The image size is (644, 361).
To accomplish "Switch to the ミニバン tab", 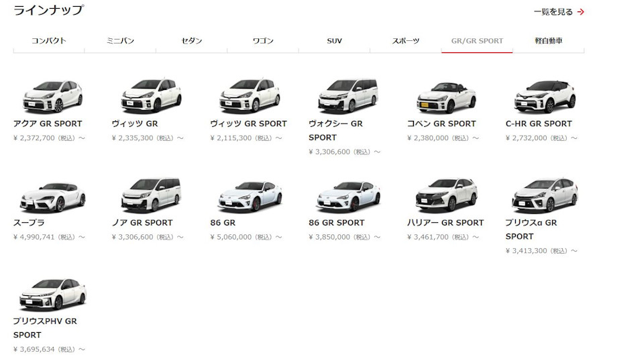I will pyautogui.click(x=120, y=41).
